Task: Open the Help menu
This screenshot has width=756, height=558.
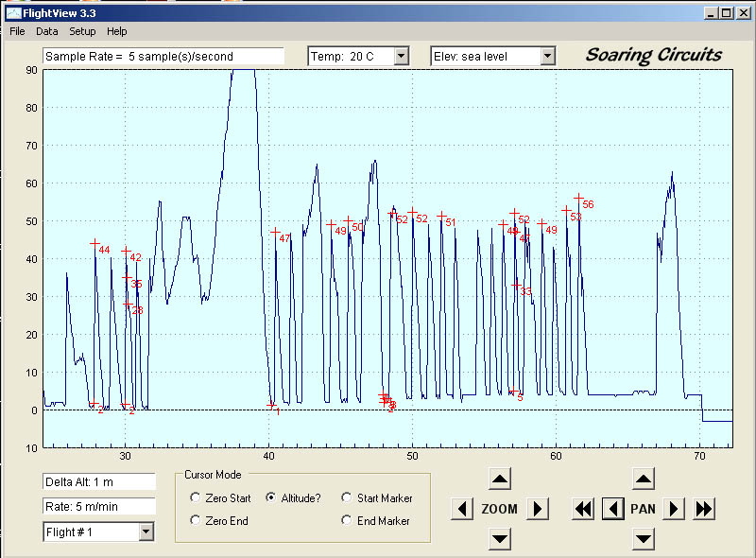Action: [x=117, y=31]
